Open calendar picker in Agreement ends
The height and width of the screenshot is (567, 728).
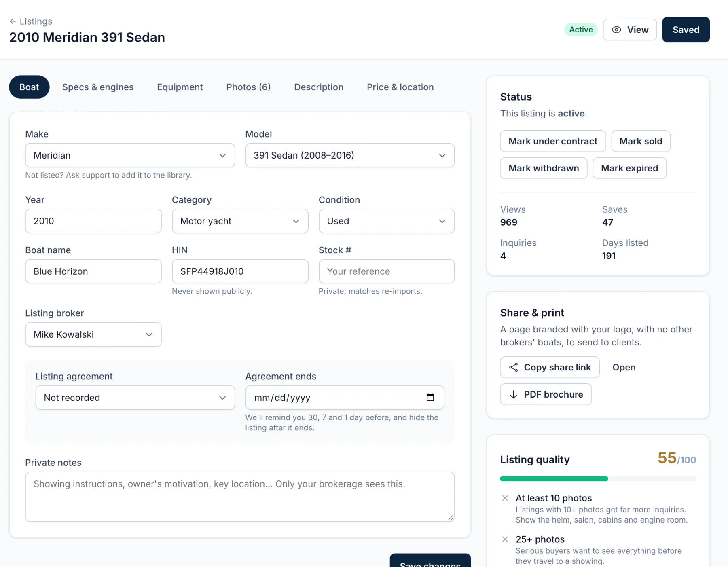(430, 398)
